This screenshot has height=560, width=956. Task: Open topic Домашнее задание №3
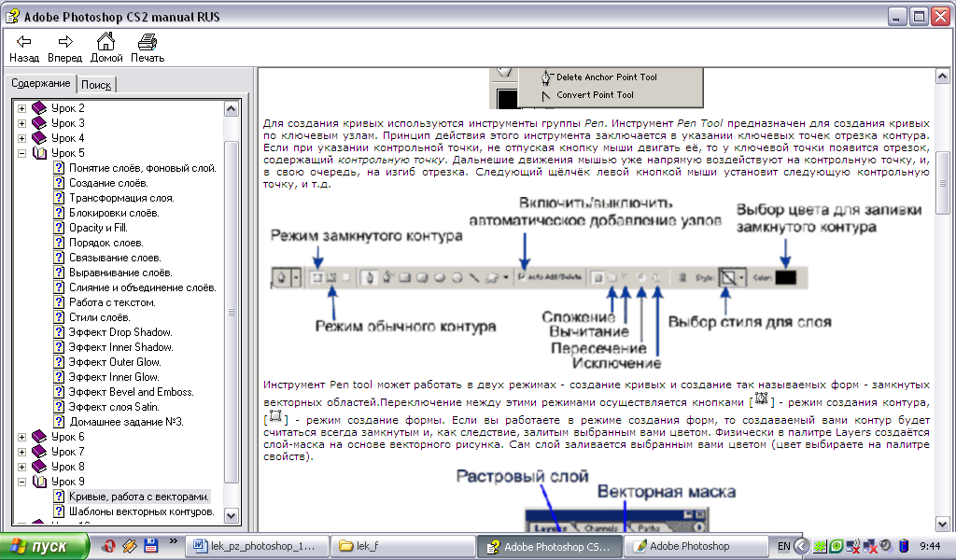coord(126,422)
